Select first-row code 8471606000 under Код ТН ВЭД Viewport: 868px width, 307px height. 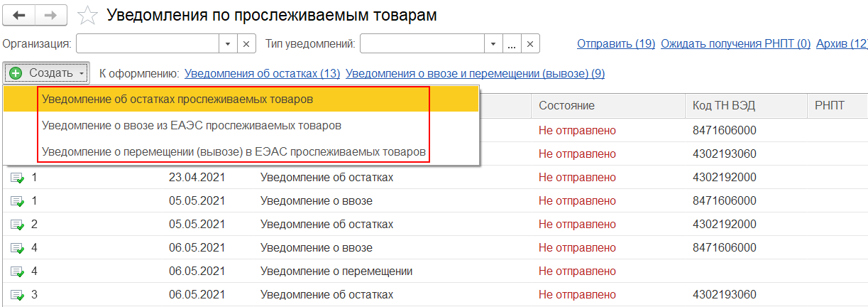pyautogui.click(x=725, y=130)
